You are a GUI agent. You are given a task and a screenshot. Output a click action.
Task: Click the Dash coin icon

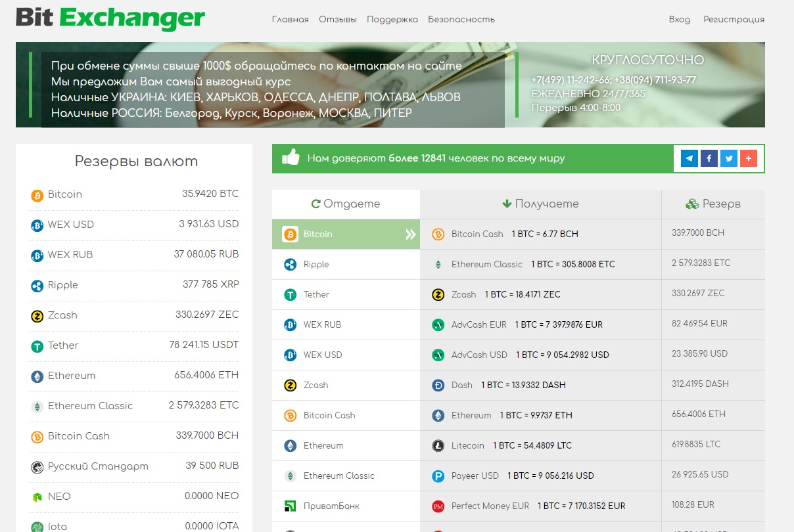[x=438, y=385]
